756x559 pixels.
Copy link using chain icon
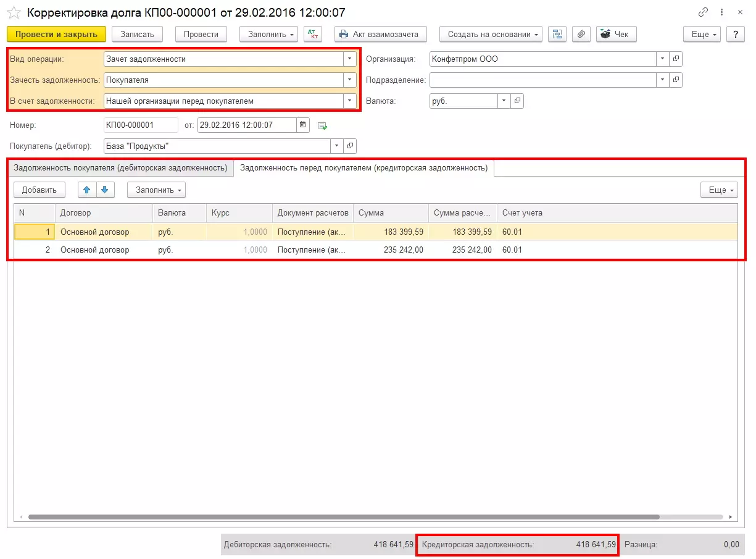703,12
